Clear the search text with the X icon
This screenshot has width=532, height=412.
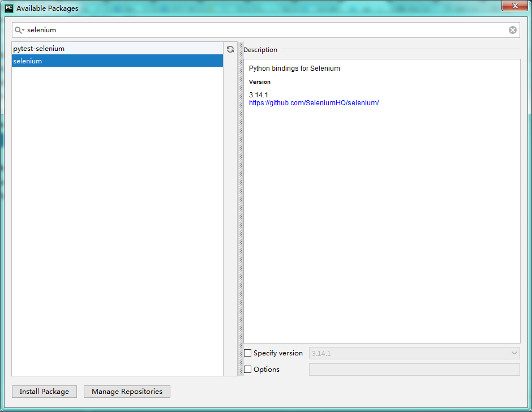(x=512, y=30)
